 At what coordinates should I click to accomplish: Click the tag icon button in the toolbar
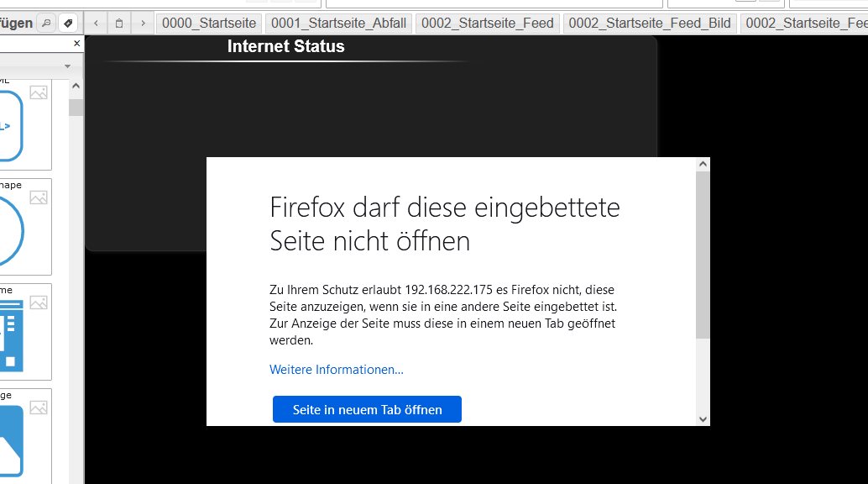68,24
